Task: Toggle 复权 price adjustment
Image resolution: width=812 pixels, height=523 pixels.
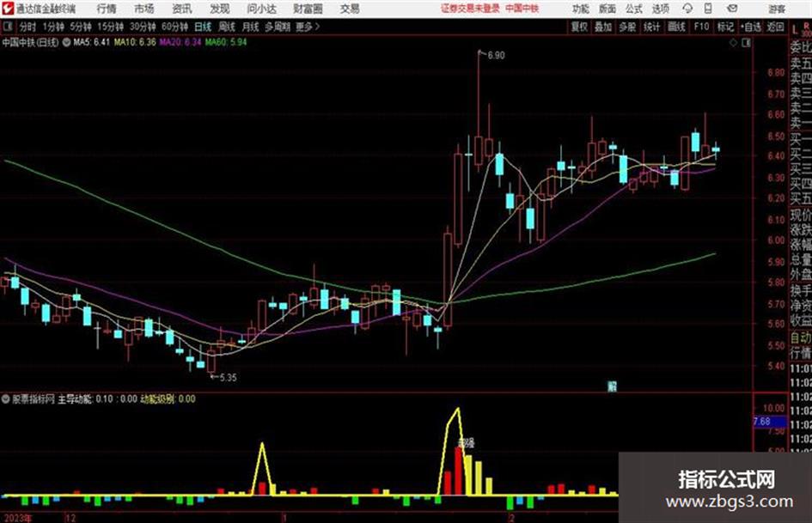Action: point(579,27)
